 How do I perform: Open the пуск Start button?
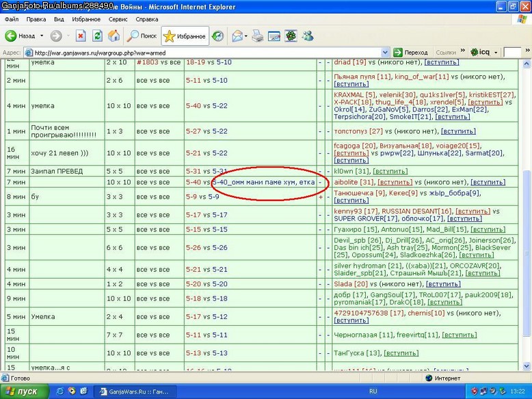click(x=23, y=391)
